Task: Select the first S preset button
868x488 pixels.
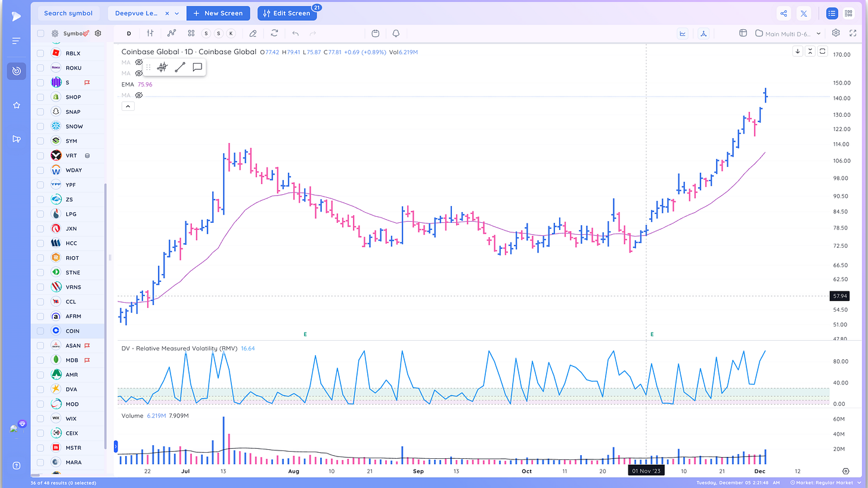Action: point(206,33)
